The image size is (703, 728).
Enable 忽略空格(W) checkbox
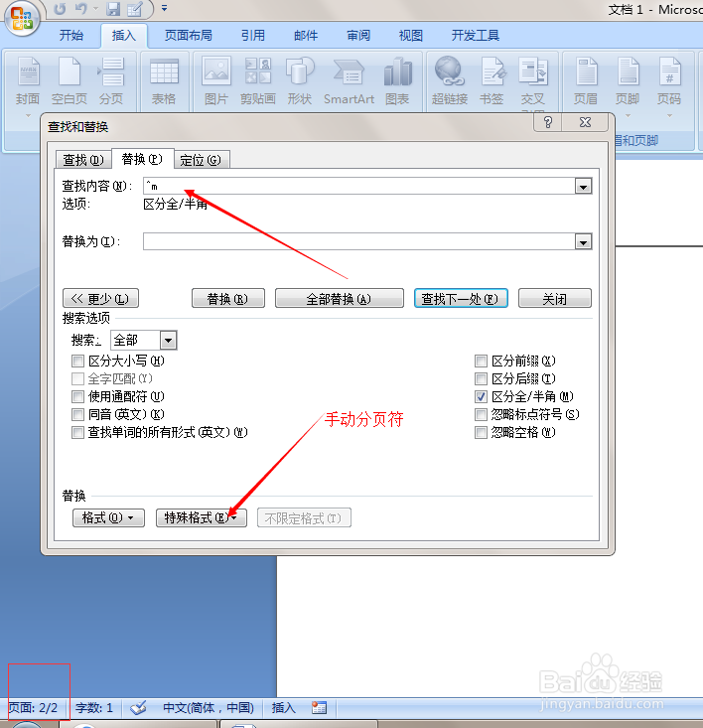tap(482, 432)
